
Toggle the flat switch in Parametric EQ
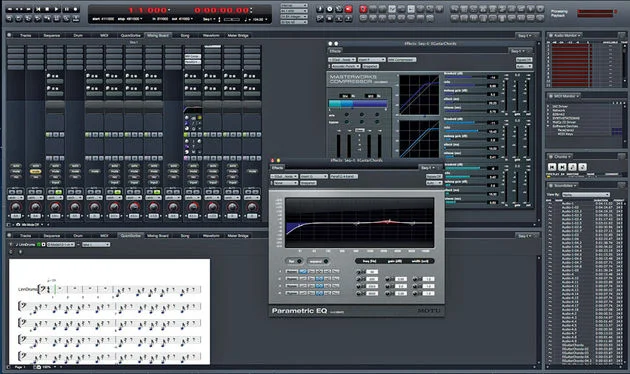(294, 261)
